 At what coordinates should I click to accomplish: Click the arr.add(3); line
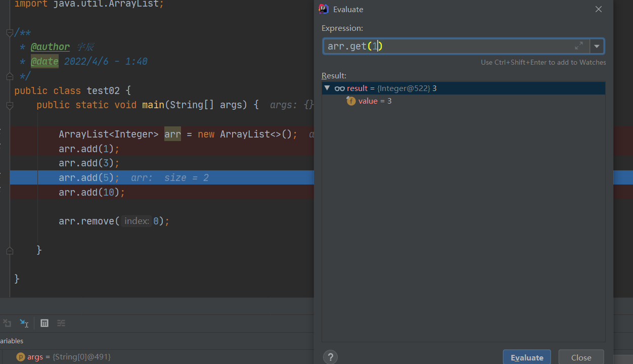[x=89, y=163]
